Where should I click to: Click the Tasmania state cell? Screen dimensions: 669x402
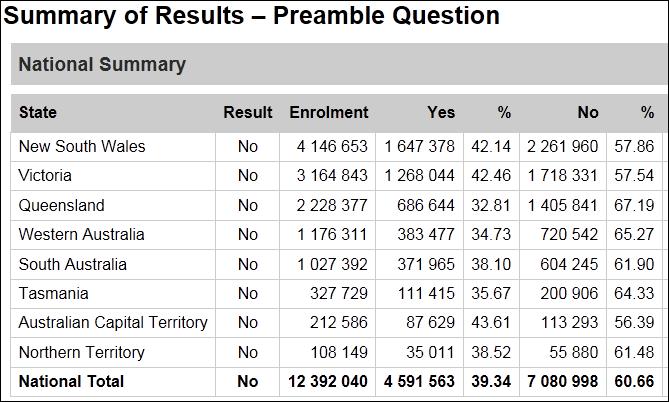pos(54,293)
